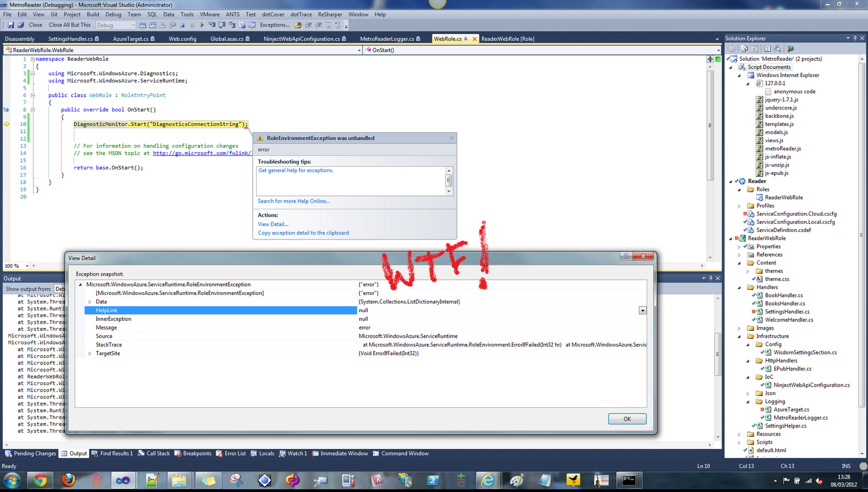Open the Immediate Window tab
This screenshot has height=492, width=868.
tap(340, 453)
